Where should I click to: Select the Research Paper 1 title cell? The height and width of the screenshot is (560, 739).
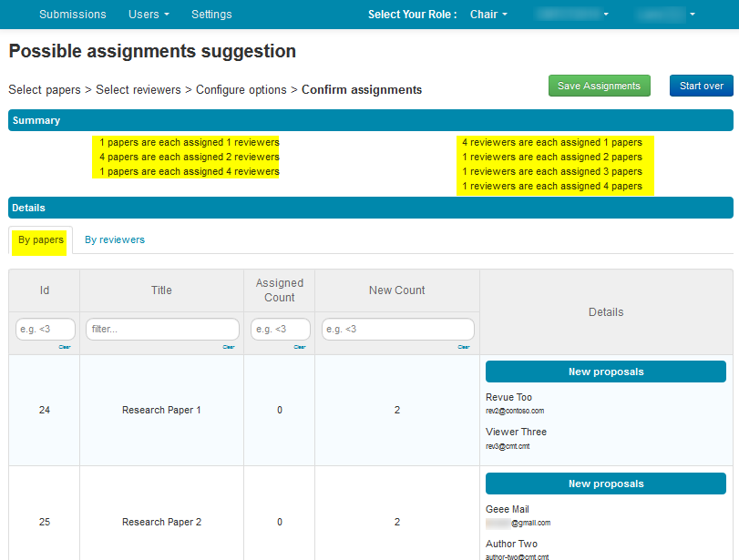coord(161,411)
